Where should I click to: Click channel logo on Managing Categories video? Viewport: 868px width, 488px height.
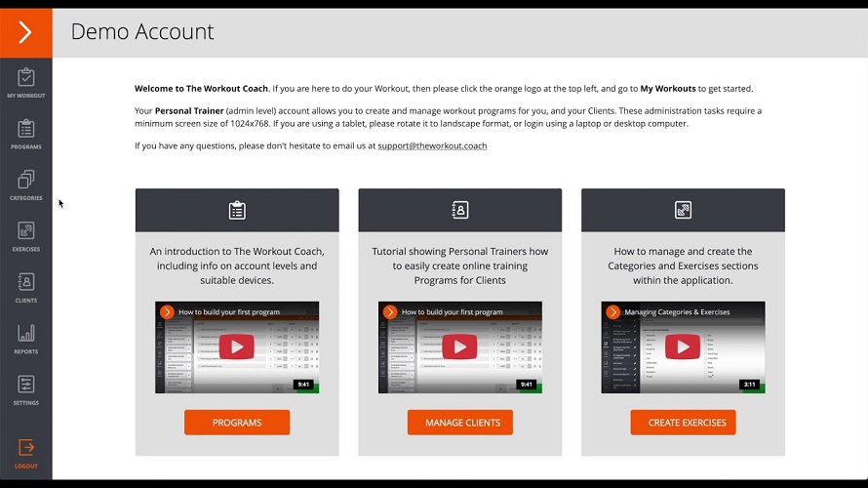(x=612, y=312)
